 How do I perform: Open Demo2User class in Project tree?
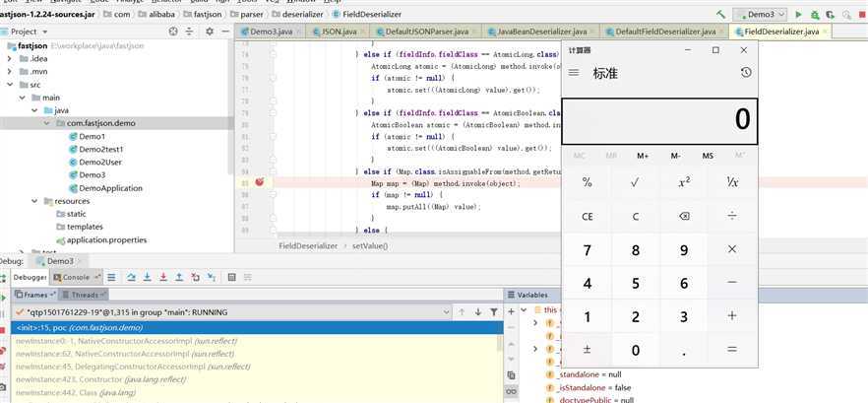(x=100, y=163)
